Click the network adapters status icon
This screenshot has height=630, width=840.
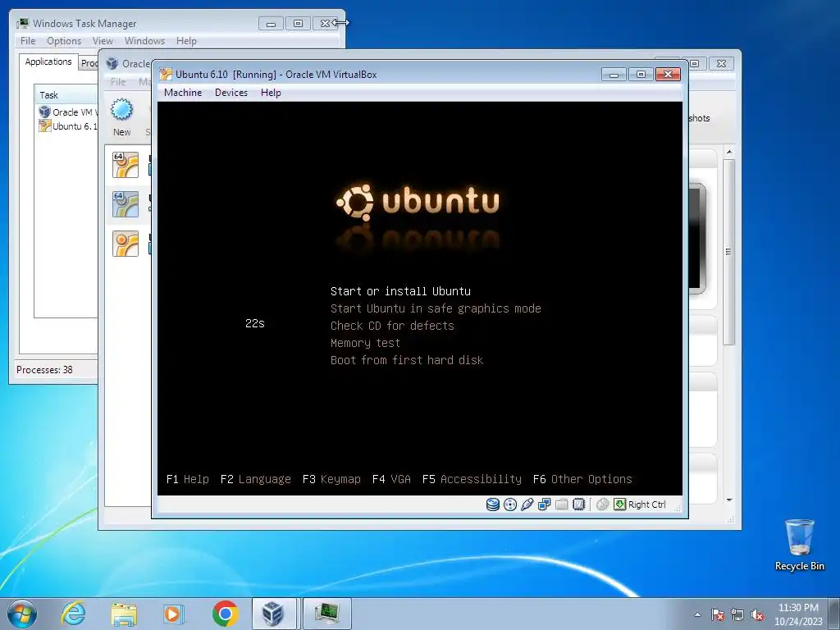(545, 504)
